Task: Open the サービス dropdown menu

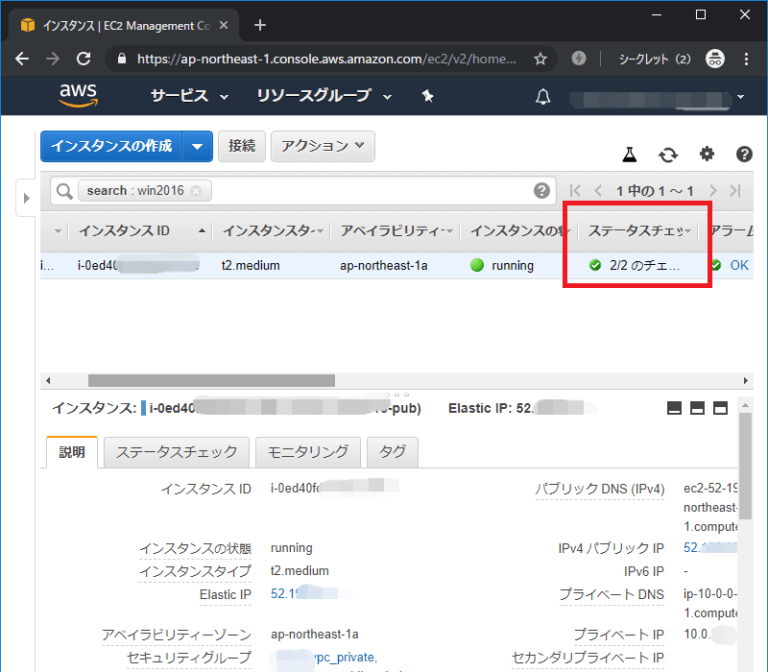Action: (x=189, y=96)
